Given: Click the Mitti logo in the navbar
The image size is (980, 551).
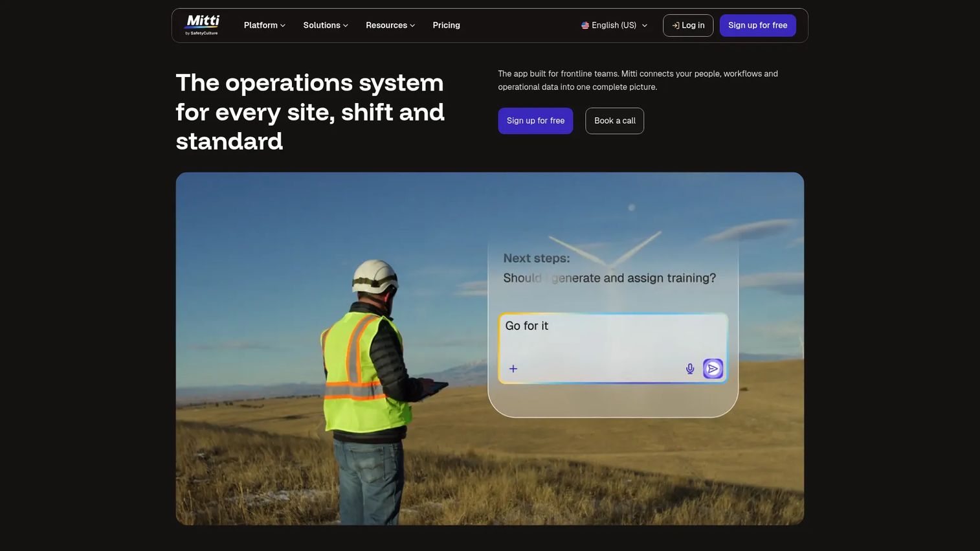Looking at the screenshot, I should [202, 25].
